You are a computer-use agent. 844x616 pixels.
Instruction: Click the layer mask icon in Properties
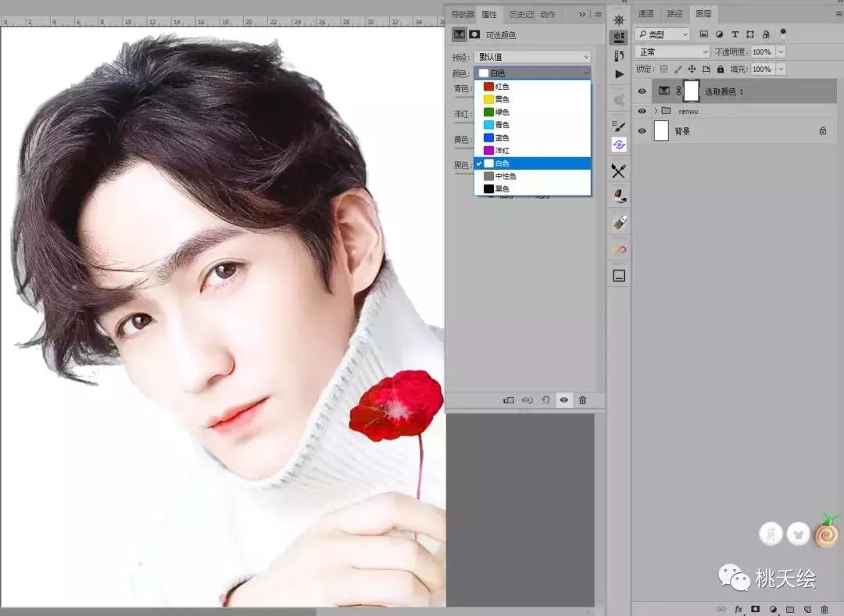point(474,34)
